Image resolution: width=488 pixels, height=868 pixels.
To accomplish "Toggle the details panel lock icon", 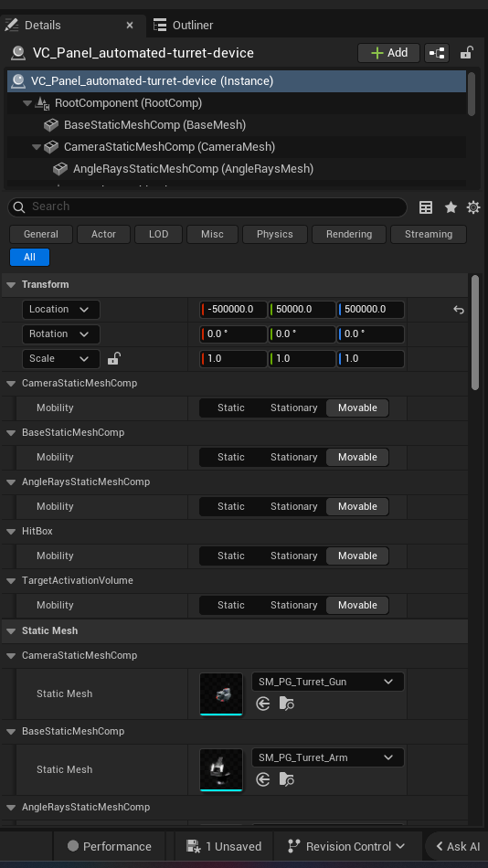I will [466, 53].
